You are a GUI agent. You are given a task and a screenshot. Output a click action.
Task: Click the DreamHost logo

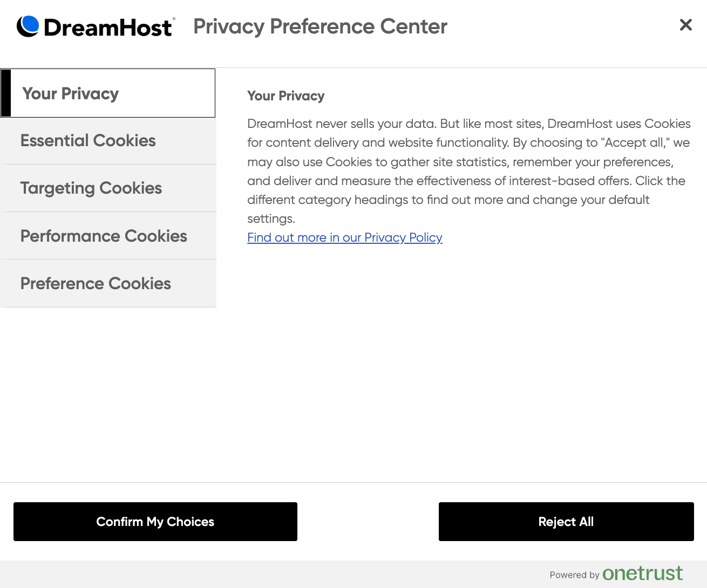(96, 26)
